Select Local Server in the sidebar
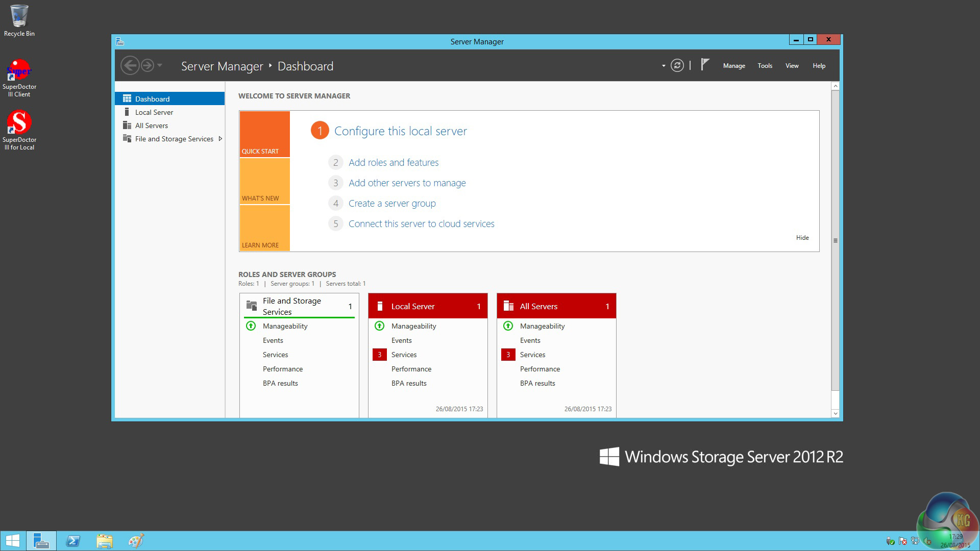This screenshot has height=551, width=980. (154, 112)
